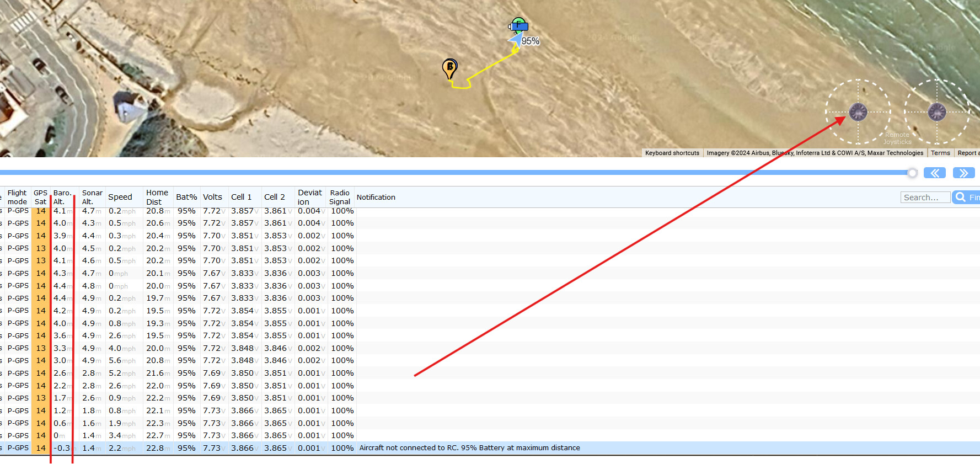This screenshot has height=464, width=980.
Task: Open the Keyboard shortcuts link
Action: pyautogui.click(x=672, y=153)
